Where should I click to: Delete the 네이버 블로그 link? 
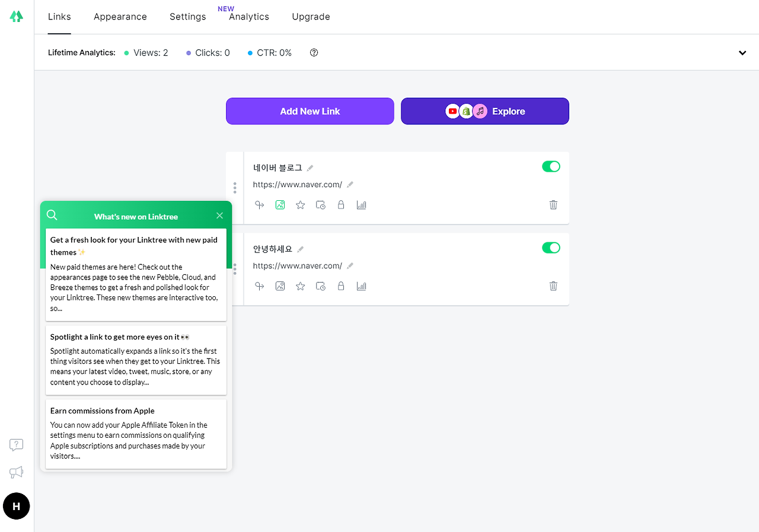point(553,205)
